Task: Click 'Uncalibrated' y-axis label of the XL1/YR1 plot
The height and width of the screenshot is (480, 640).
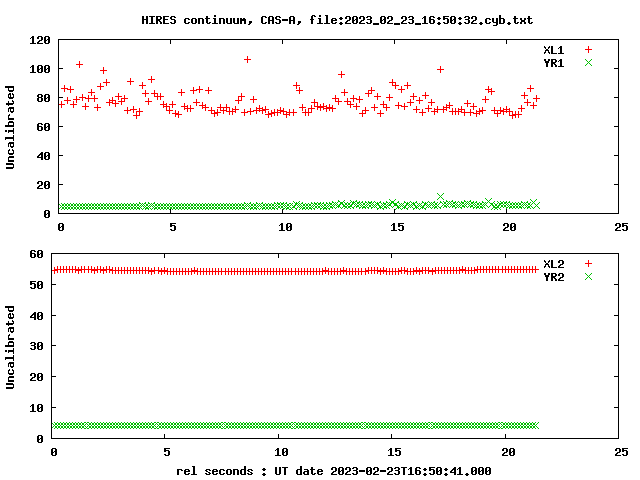Action: pyautogui.click(x=10, y=127)
